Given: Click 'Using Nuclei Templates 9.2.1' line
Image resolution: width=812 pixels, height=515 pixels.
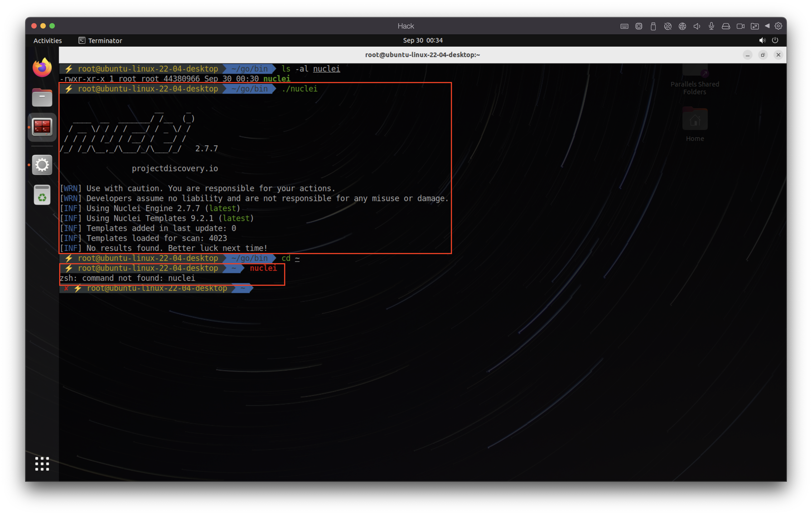Looking at the screenshot, I should [157, 218].
